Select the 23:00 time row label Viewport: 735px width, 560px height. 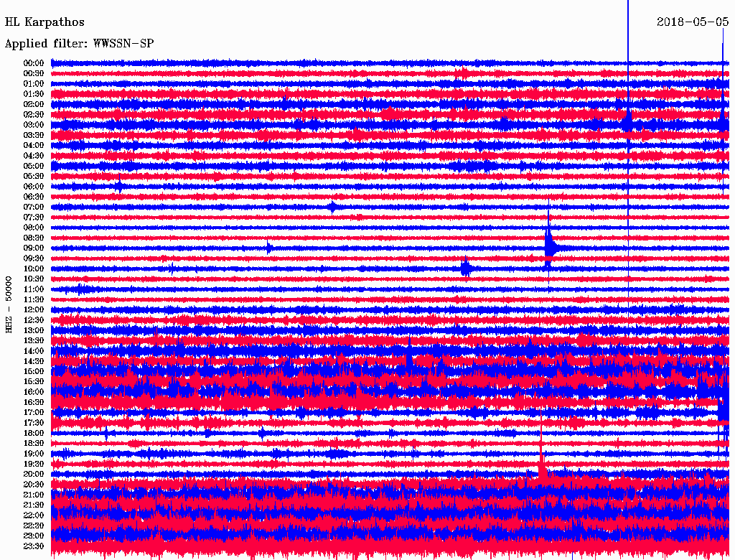point(34,536)
